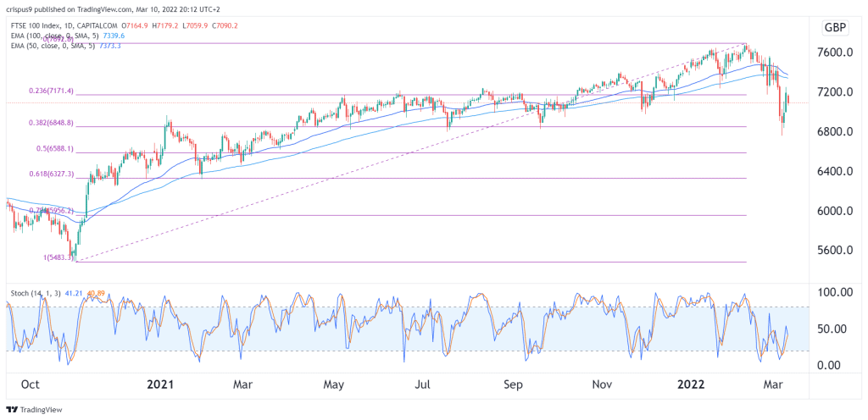The image size is (868, 420).
Task: Click the 7200.0 price axis label
Action: point(837,91)
